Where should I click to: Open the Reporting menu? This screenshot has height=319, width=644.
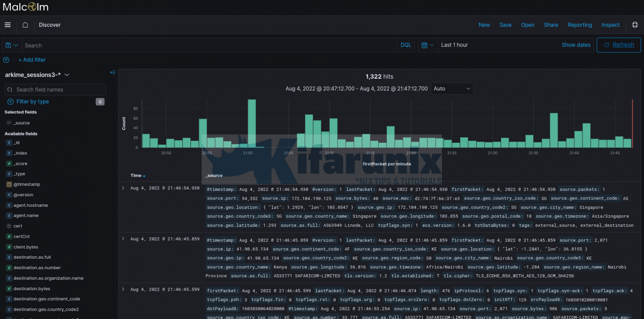point(579,25)
